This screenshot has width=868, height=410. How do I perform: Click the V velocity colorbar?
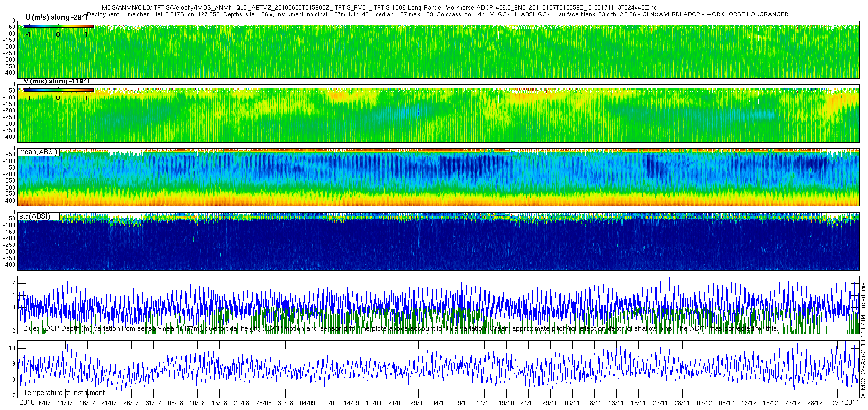click(58, 90)
